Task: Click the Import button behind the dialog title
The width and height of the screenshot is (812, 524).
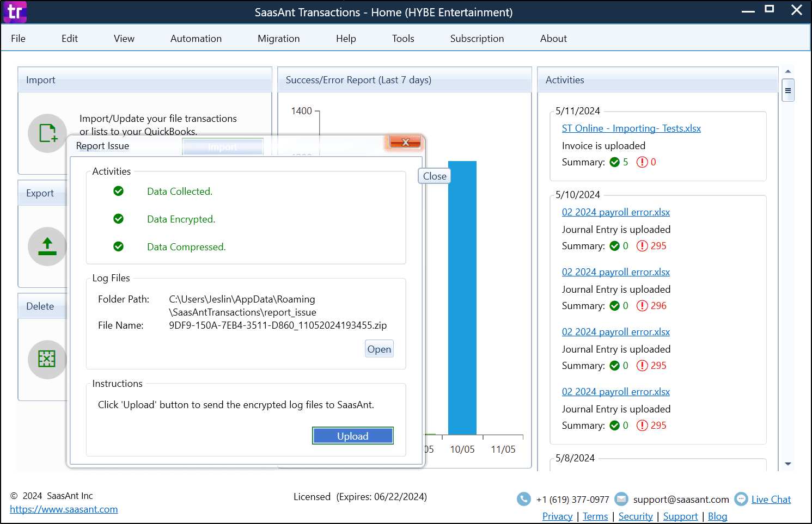Action: [x=223, y=147]
